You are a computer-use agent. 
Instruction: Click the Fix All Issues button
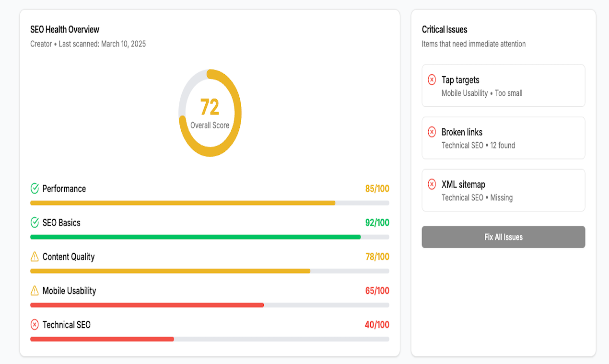click(504, 237)
